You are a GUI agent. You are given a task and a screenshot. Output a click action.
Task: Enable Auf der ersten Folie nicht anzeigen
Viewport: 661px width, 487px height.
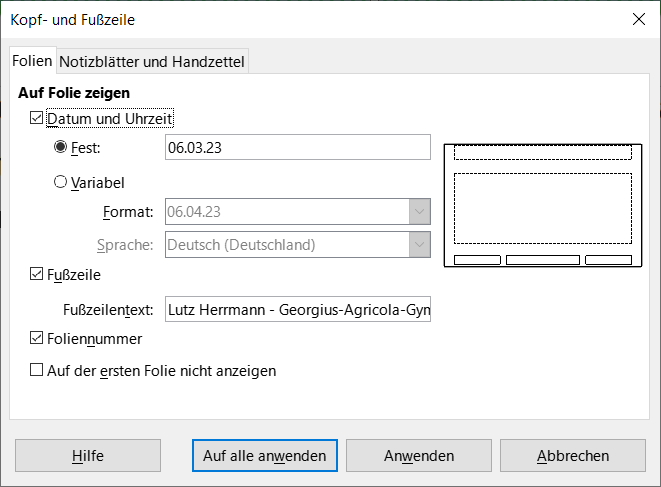pyautogui.click(x=38, y=370)
